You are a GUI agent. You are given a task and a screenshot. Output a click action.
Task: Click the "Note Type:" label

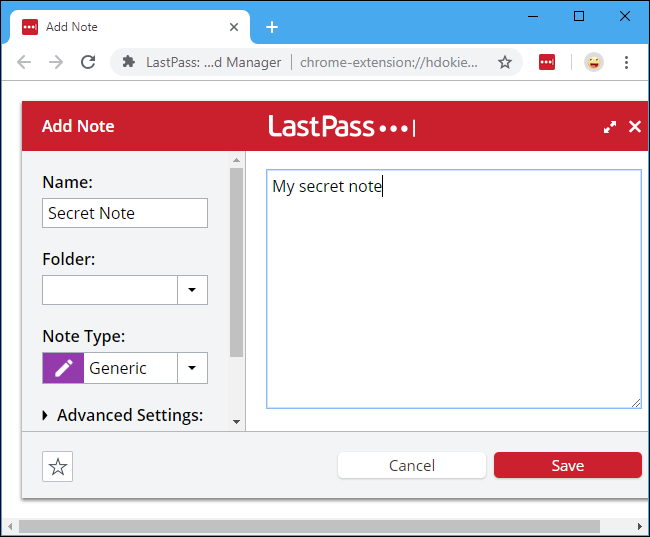[x=84, y=337]
